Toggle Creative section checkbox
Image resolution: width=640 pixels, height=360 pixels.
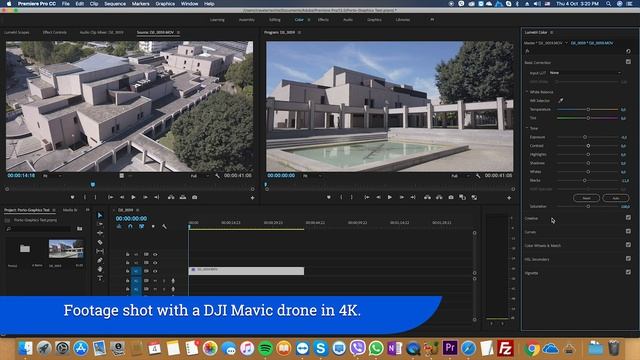point(628,218)
